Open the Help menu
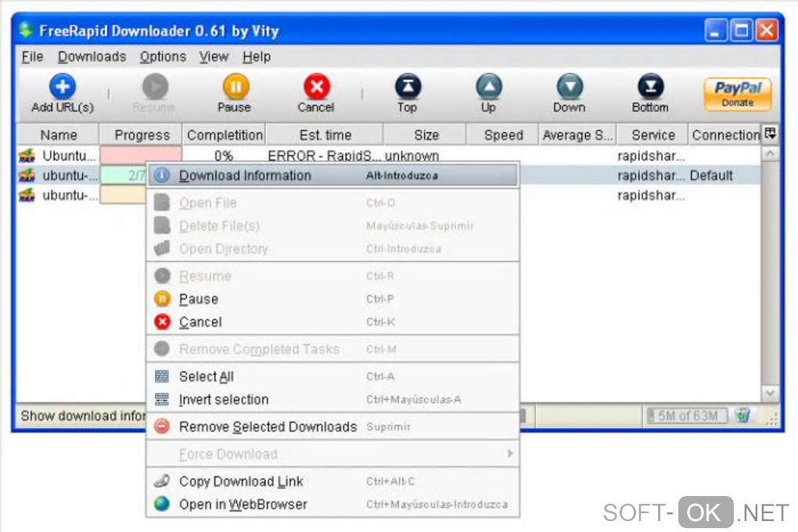This screenshot has height=532, width=798. pos(257,56)
